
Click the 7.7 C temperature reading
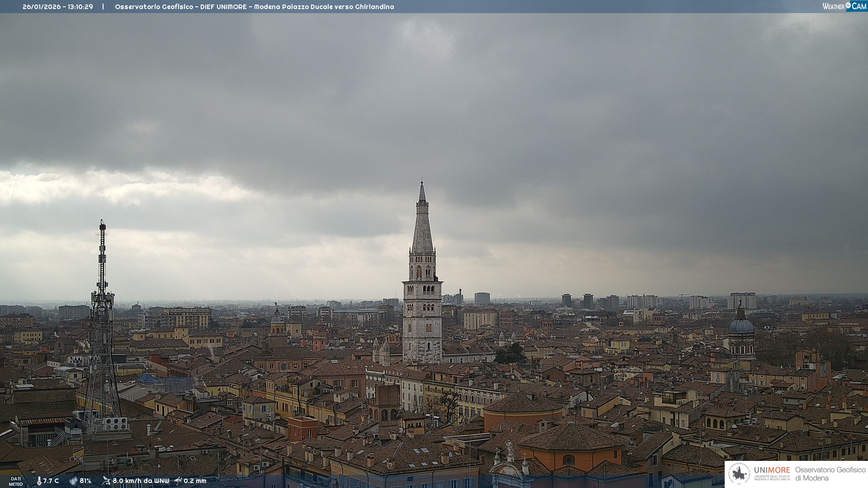[51, 481]
